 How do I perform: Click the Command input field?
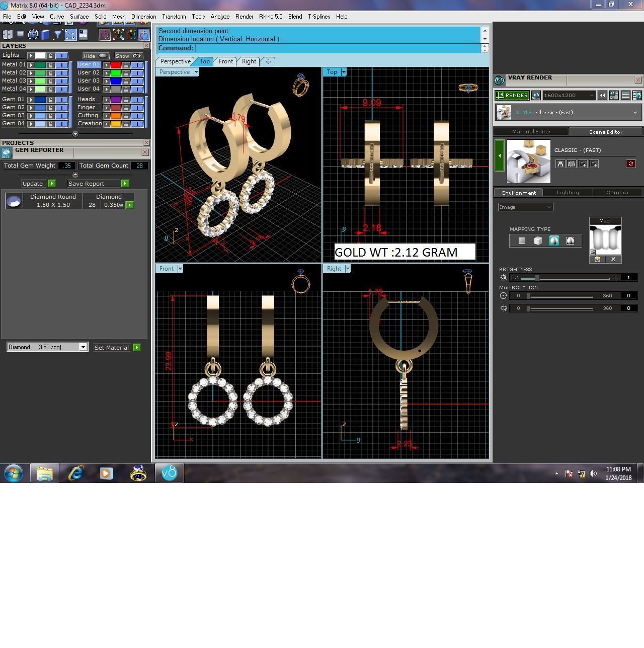click(x=337, y=48)
